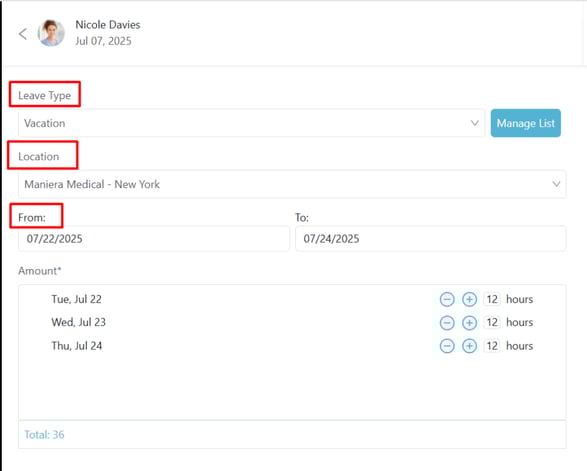
Task: Expand the Leave Type dropdown arrow
Action: pos(474,123)
